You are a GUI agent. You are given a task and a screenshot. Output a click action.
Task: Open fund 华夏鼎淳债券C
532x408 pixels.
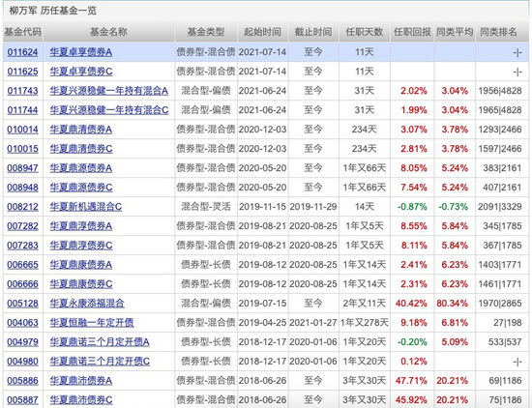click(x=81, y=246)
